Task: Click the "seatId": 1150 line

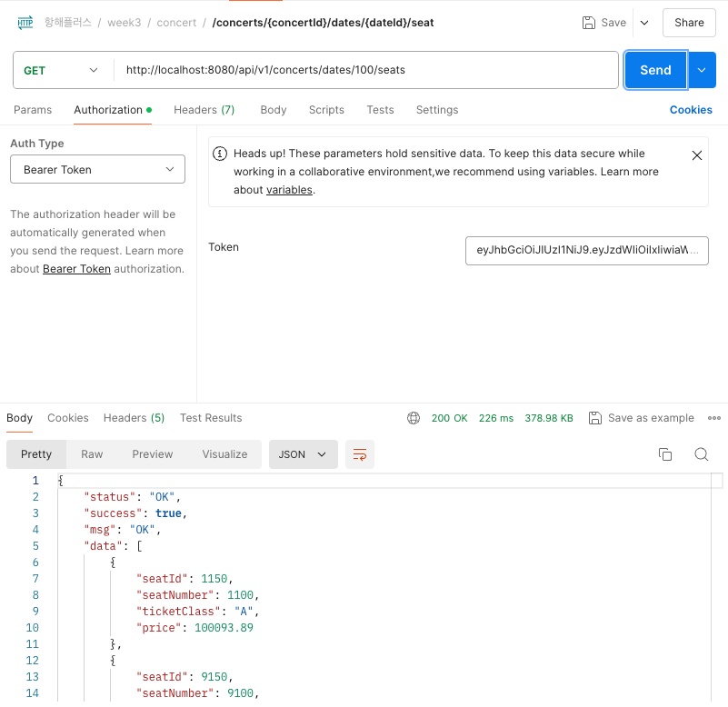Action: [x=184, y=578]
